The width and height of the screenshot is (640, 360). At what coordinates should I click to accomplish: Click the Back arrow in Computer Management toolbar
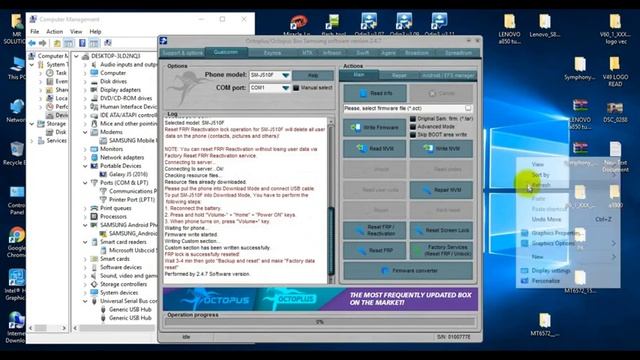[x=32, y=43]
